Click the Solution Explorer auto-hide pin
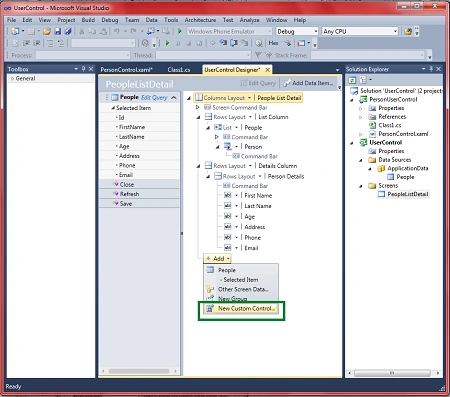The width and height of the screenshot is (450, 397). tap(431, 69)
